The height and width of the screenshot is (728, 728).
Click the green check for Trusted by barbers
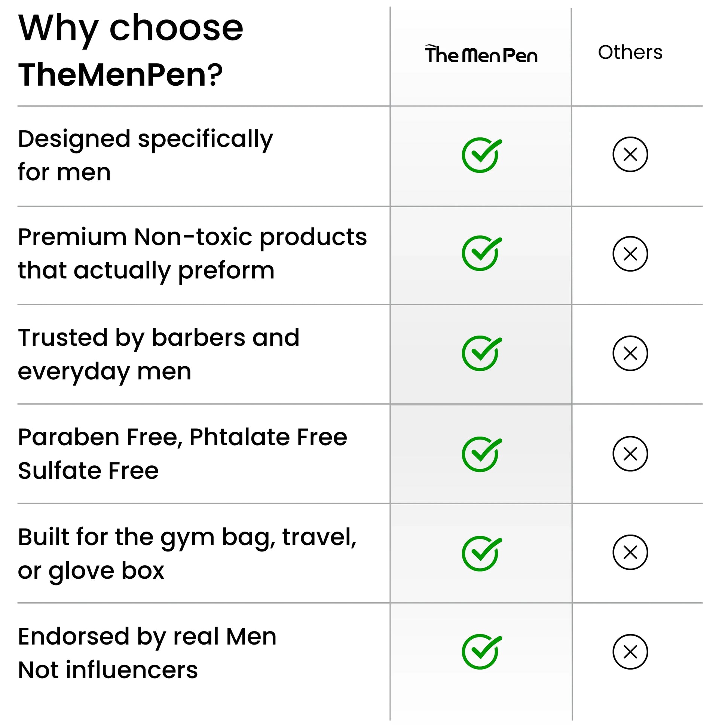click(481, 353)
